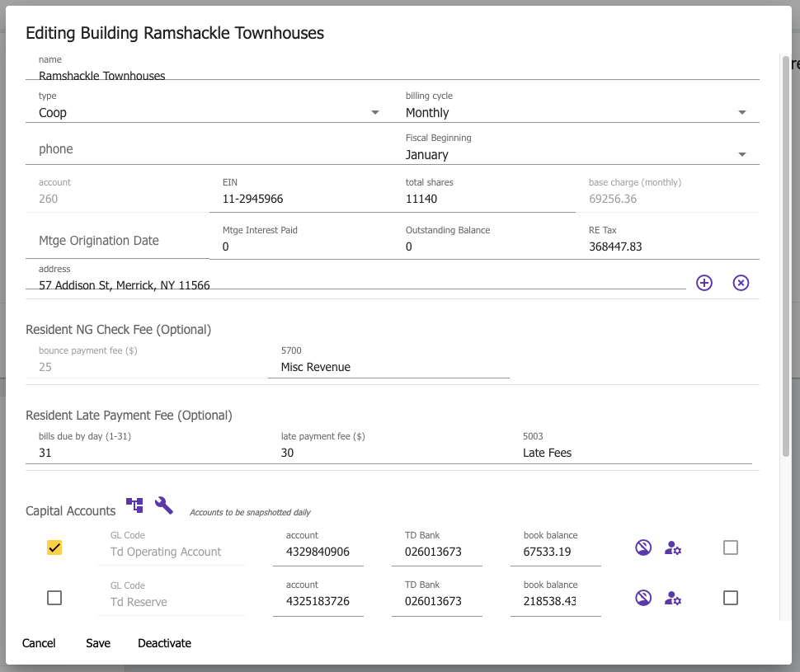Click account number 4329840906 field
Viewport: 800px width, 672px height.
coord(318,547)
